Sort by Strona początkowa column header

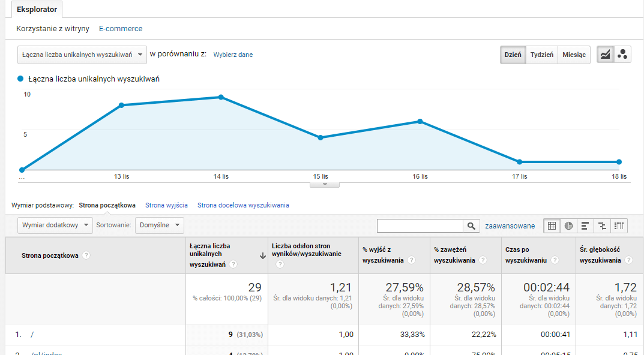click(x=50, y=255)
